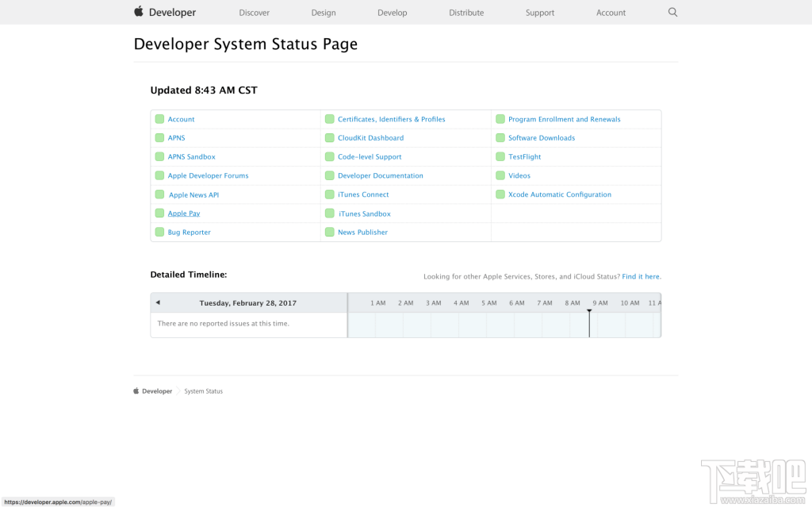The width and height of the screenshot is (812, 508).
Task: Click the green status square beside Account
Action: (x=159, y=119)
